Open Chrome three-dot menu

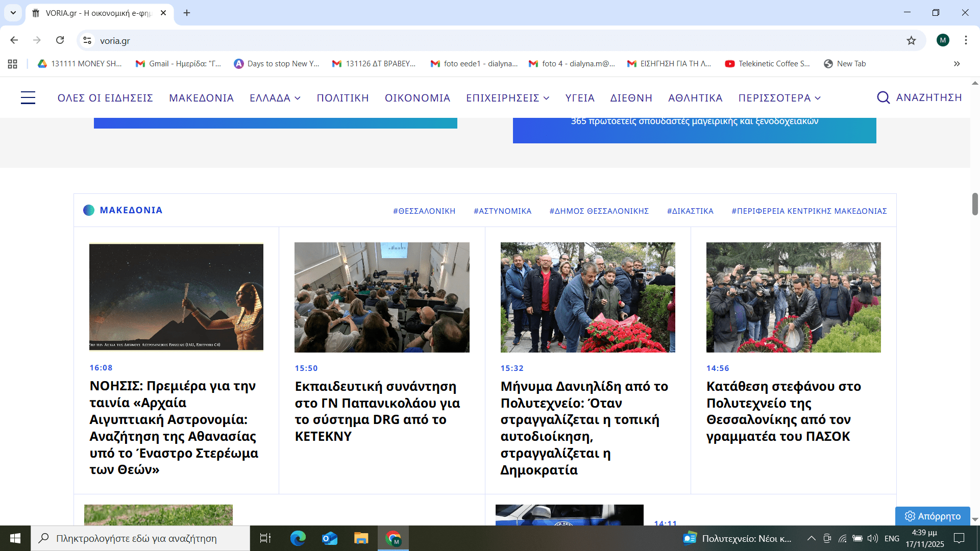[x=966, y=40]
